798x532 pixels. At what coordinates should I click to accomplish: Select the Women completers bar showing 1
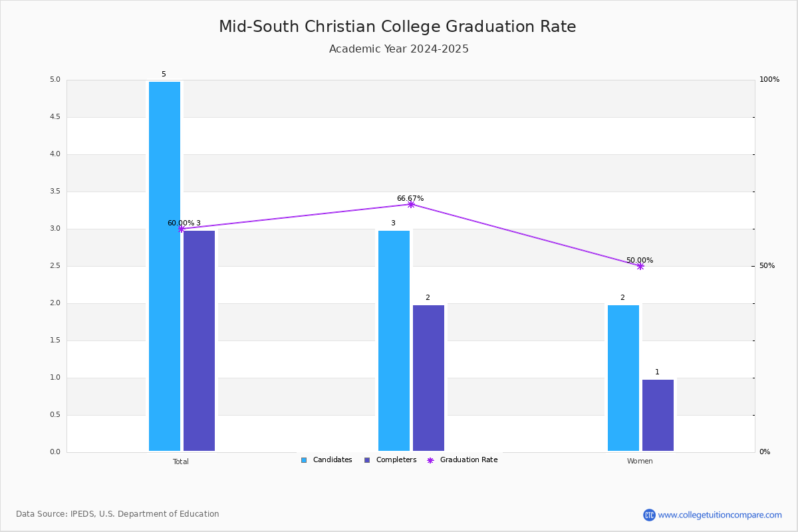[x=658, y=415]
